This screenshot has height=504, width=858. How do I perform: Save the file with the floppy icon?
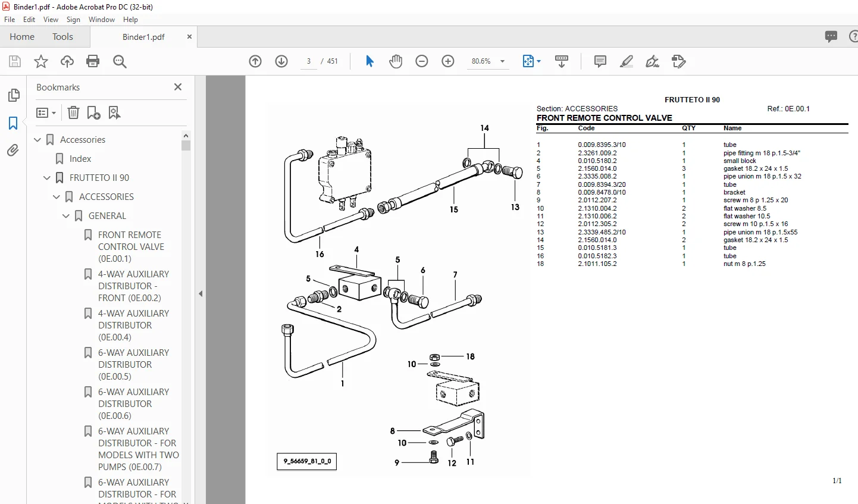coord(15,61)
